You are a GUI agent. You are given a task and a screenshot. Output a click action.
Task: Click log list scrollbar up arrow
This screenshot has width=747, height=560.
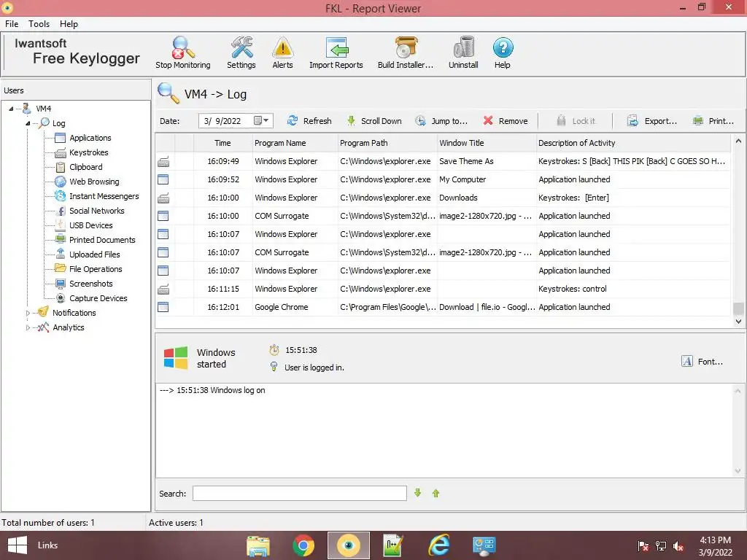pyautogui.click(x=738, y=141)
